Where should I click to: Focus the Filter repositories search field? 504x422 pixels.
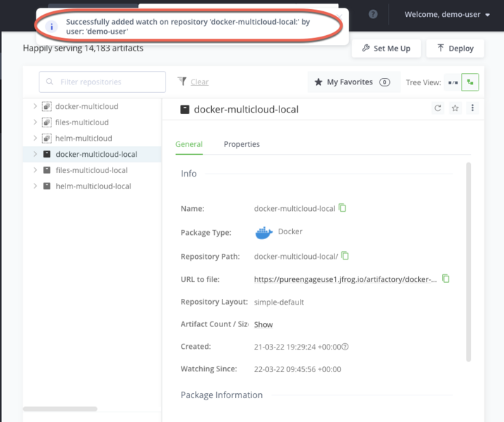pos(102,82)
